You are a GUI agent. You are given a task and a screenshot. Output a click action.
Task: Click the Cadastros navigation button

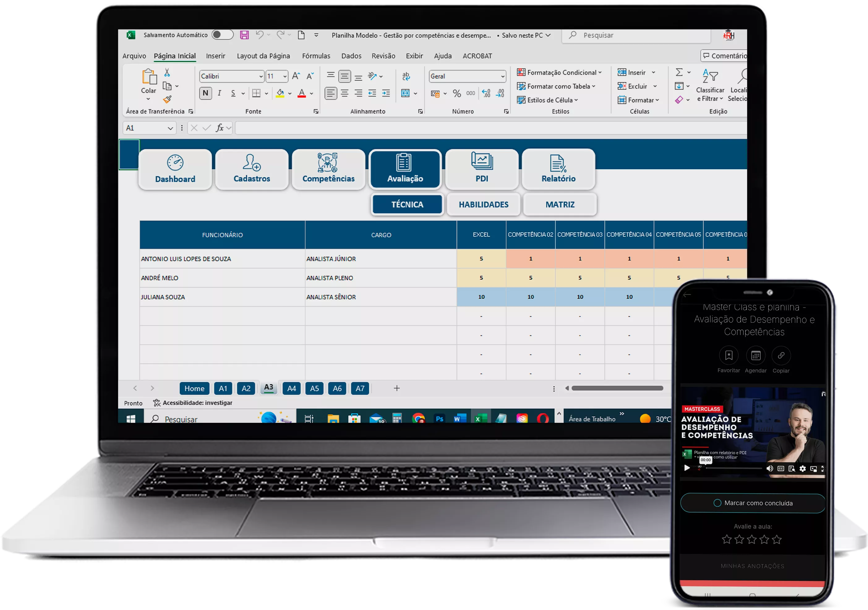pos(252,169)
